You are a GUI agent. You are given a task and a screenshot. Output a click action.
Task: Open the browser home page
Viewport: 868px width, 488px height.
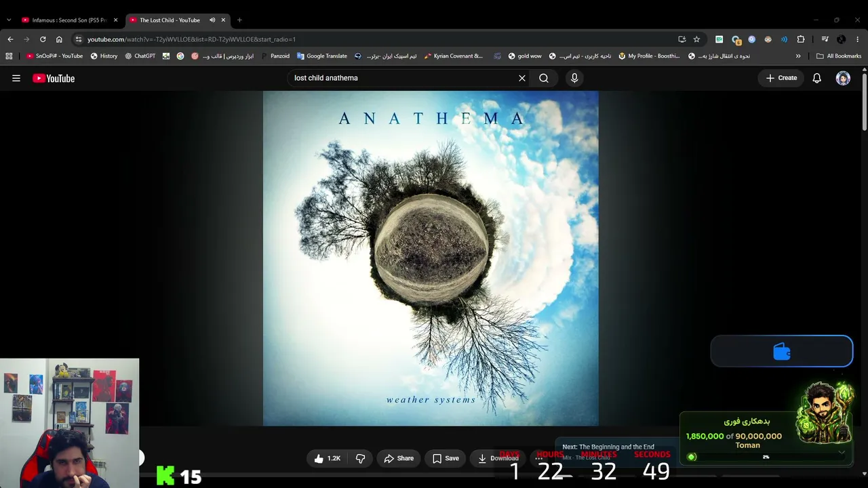pyautogui.click(x=59, y=39)
